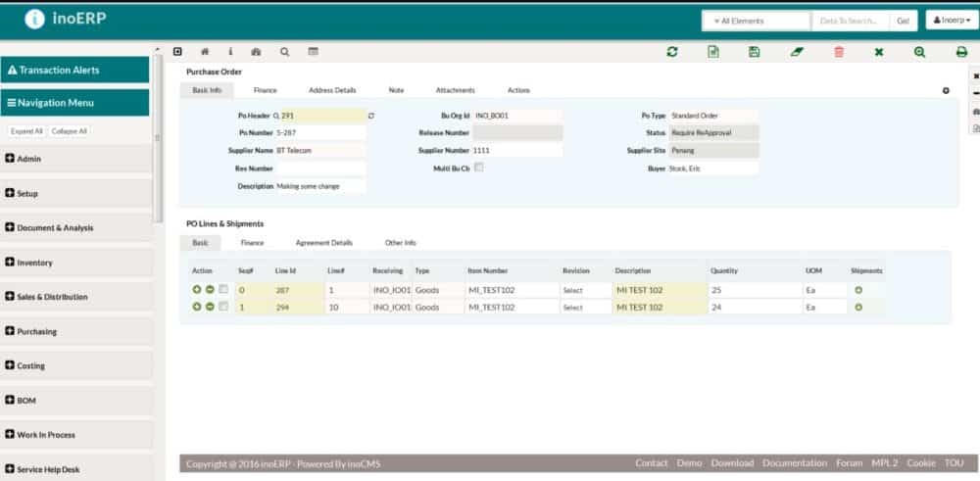The image size is (980, 481).
Task: Click the print icon in toolbar
Action: click(x=961, y=52)
